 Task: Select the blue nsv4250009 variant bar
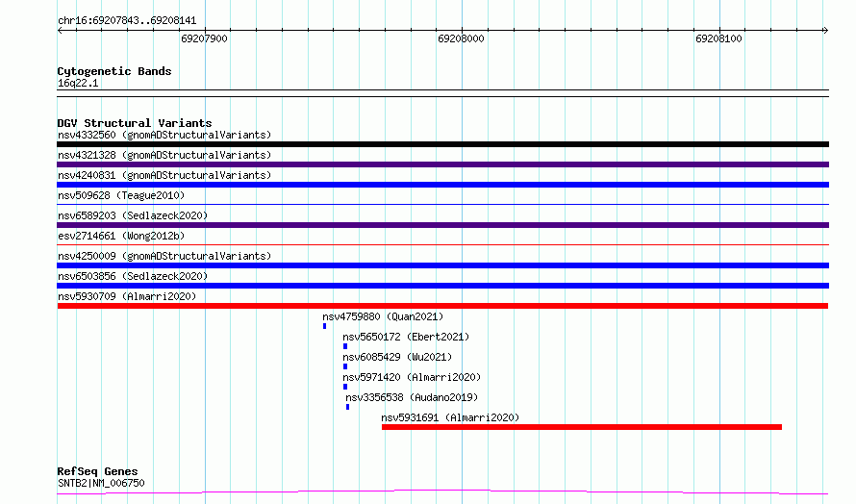pos(442,265)
